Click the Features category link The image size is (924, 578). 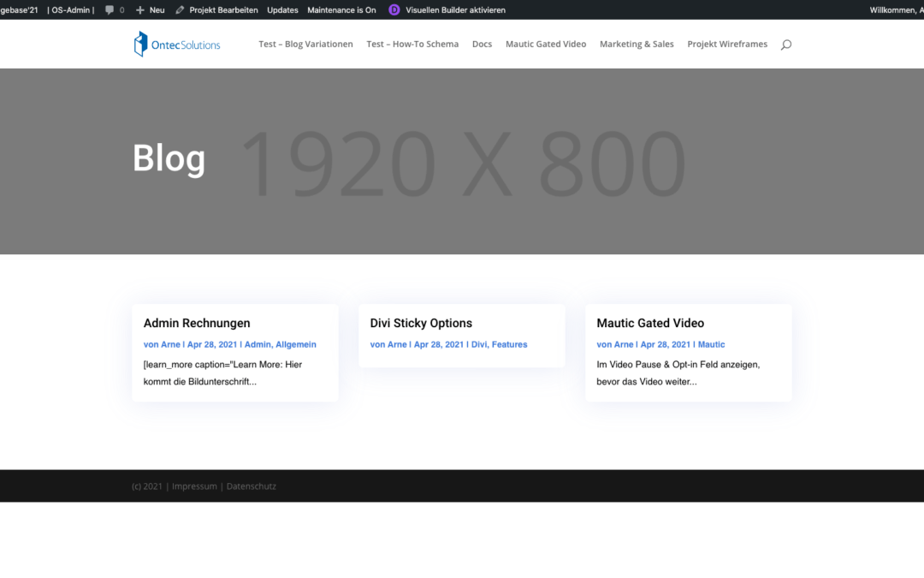509,344
